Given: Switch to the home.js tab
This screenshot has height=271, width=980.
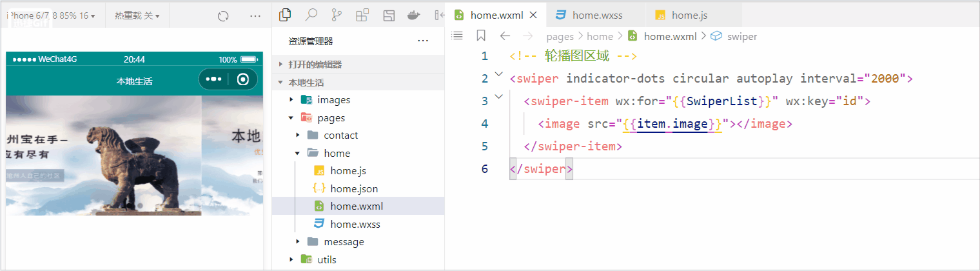Looking at the screenshot, I should 694,15.
